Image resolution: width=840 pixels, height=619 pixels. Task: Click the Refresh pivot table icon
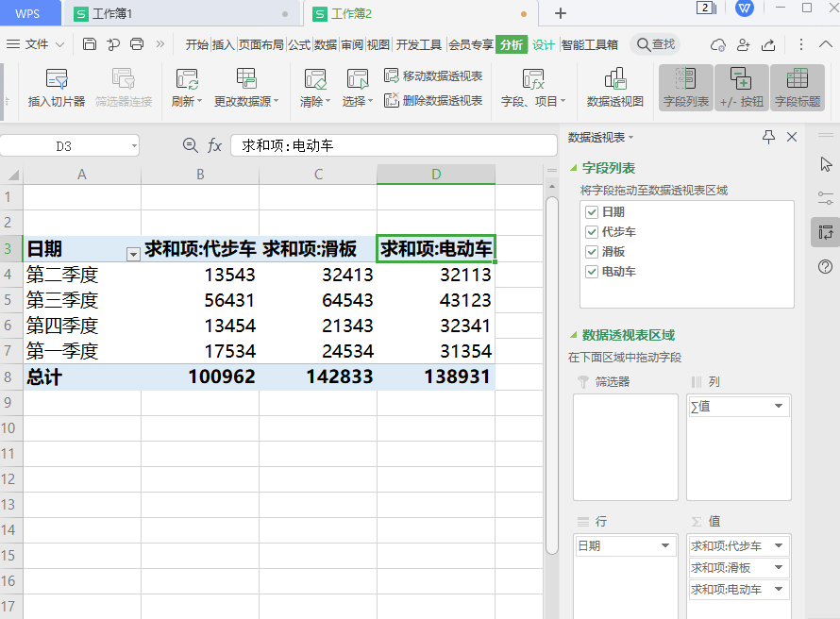coord(186,79)
